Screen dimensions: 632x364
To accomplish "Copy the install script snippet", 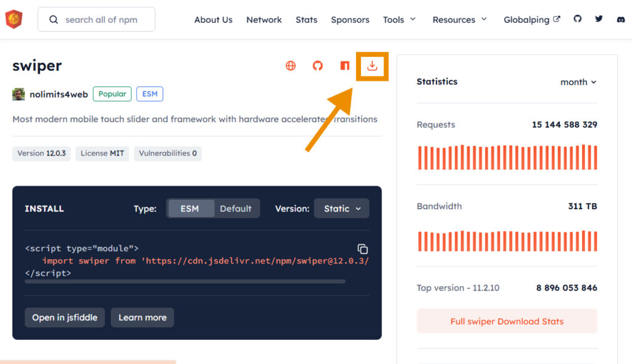I will click(363, 249).
